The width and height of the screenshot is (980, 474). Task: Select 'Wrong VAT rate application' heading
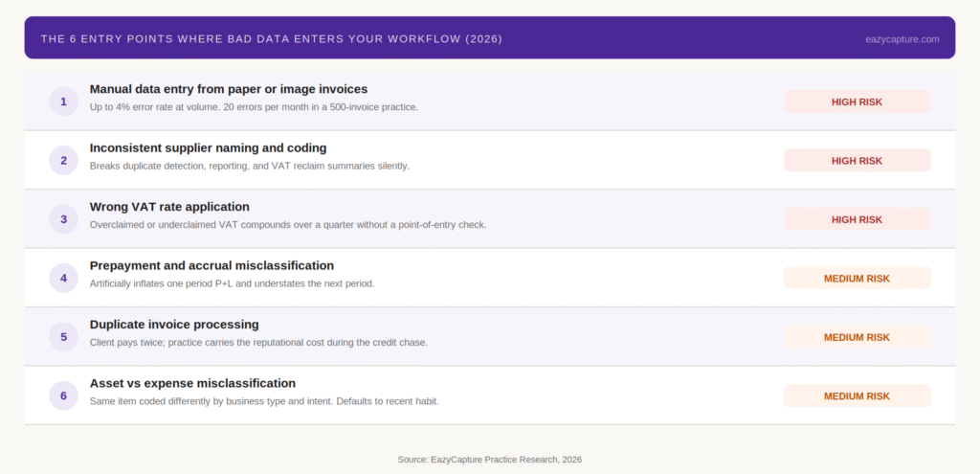(169, 207)
